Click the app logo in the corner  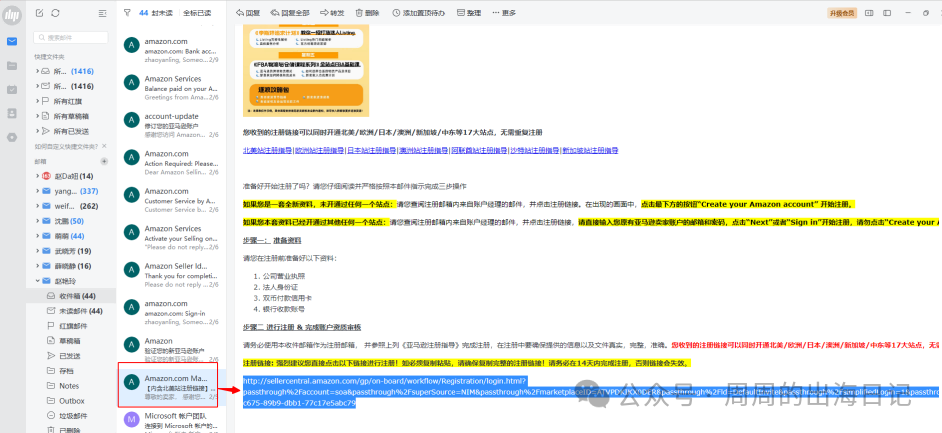click(x=12, y=14)
